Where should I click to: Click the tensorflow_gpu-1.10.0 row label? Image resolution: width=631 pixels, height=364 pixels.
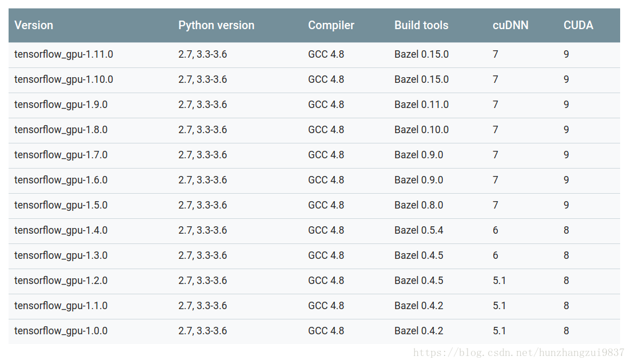[x=63, y=79]
